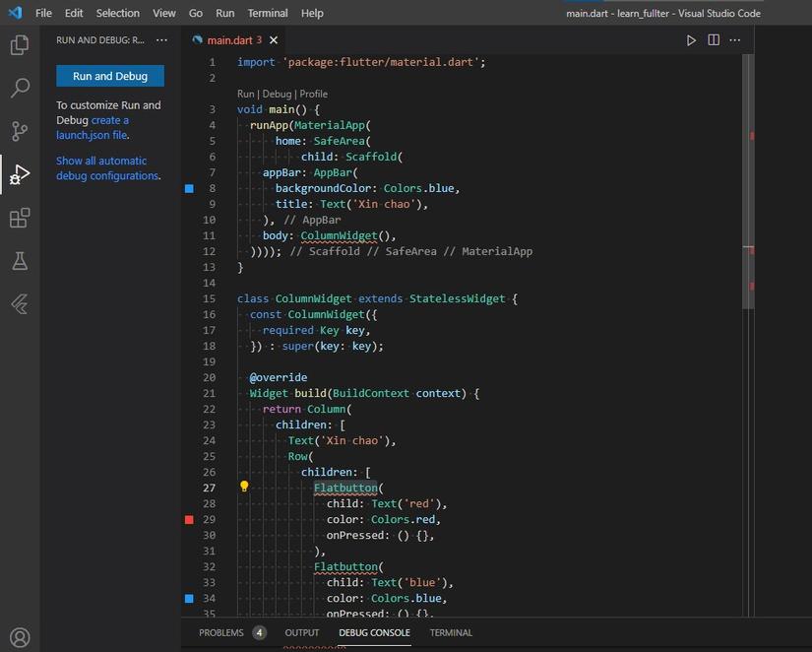
Task: Open the Explorer view in activity bar
Action: 20,45
